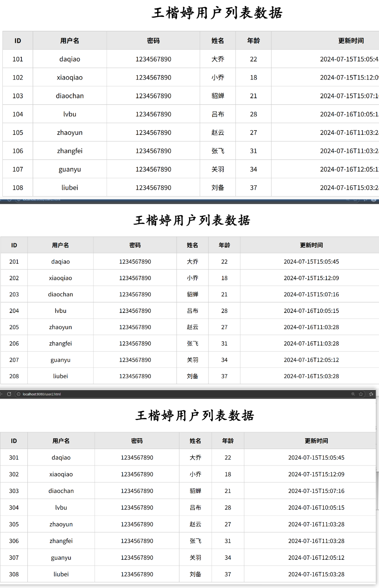Click name 赵云 in row 205

tap(192, 327)
